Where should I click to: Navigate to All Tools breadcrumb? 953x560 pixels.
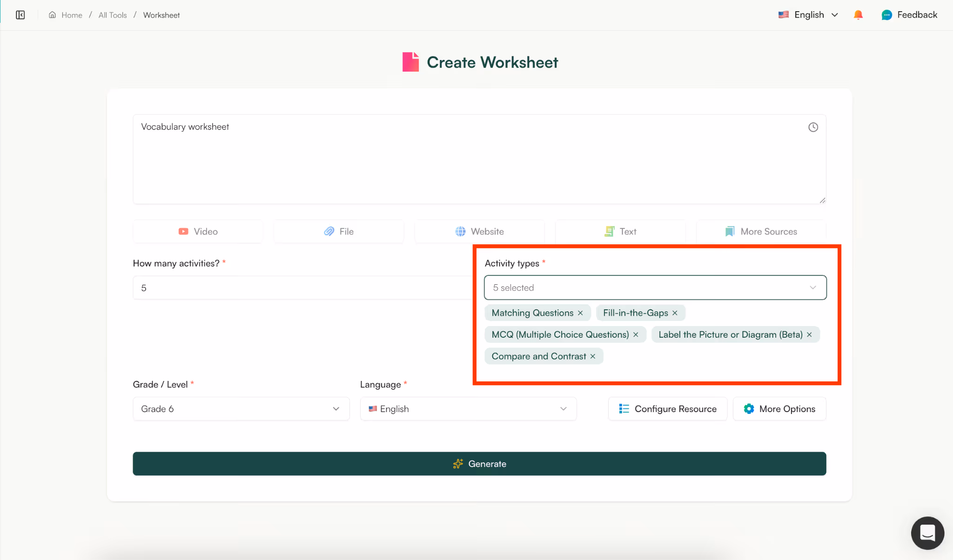coord(112,14)
